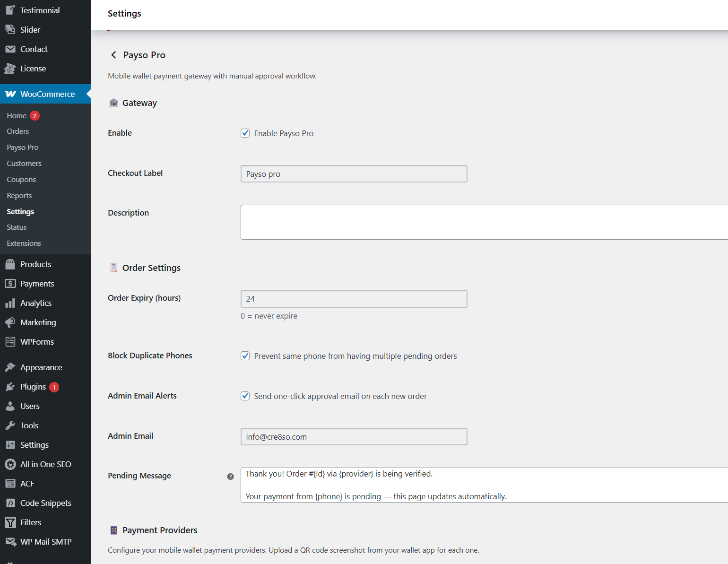Image resolution: width=728 pixels, height=564 pixels.
Task: Click the back chevron beside Payso Pro
Action: pyautogui.click(x=113, y=55)
